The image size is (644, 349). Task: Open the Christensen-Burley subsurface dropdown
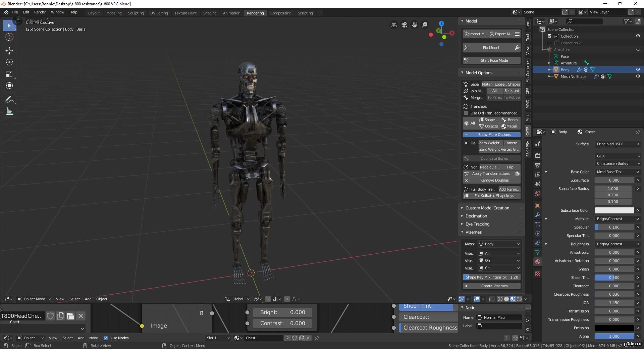coord(618,163)
